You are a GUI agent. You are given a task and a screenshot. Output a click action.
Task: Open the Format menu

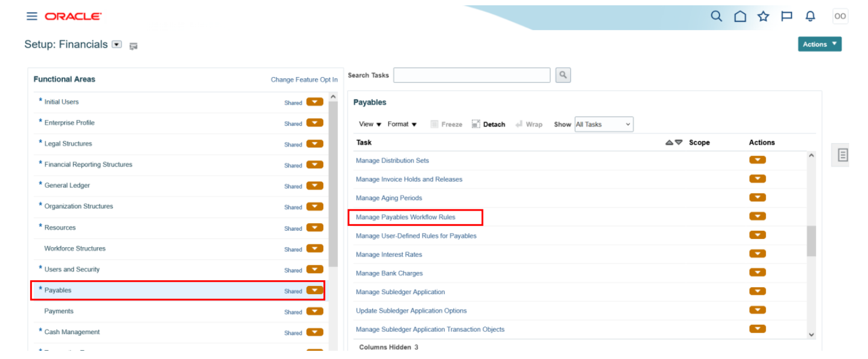pyautogui.click(x=401, y=124)
